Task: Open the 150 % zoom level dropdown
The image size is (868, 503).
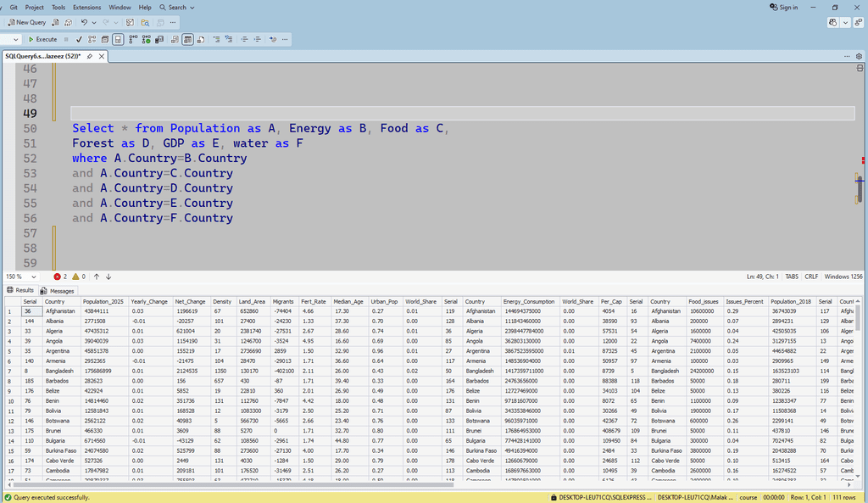Action: pyautogui.click(x=34, y=277)
